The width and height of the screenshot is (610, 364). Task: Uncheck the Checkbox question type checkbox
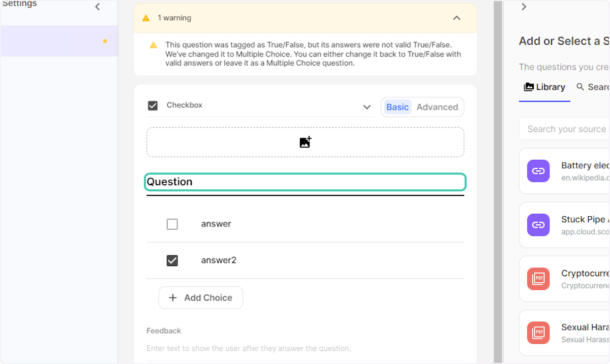[152, 106]
